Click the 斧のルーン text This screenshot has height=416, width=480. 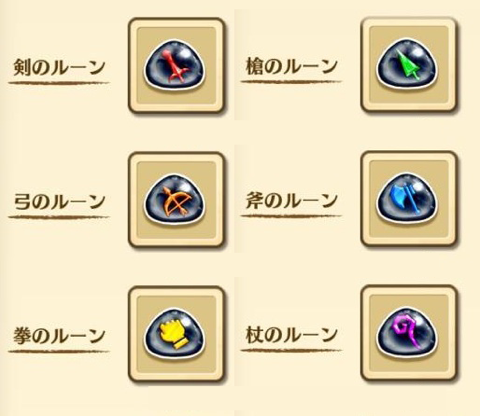pyautogui.click(x=291, y=201)
